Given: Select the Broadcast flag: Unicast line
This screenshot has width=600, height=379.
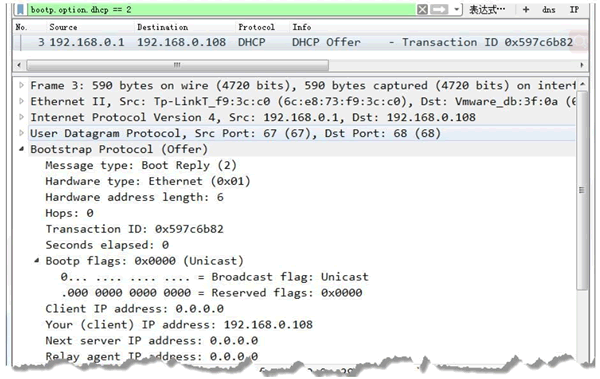Looking at the screenshot, I should (214, 277).
